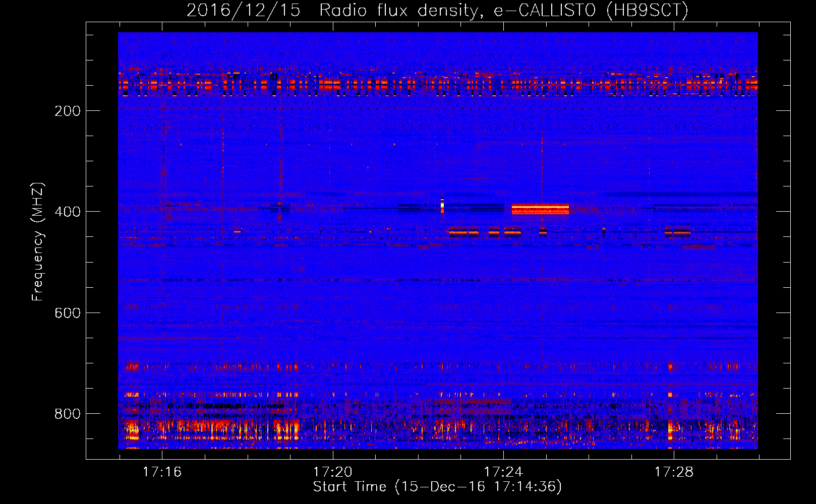Click the 'Frequency (MHZ)' axis label
This screenshot has height=504, width=816.
(38, 242)
